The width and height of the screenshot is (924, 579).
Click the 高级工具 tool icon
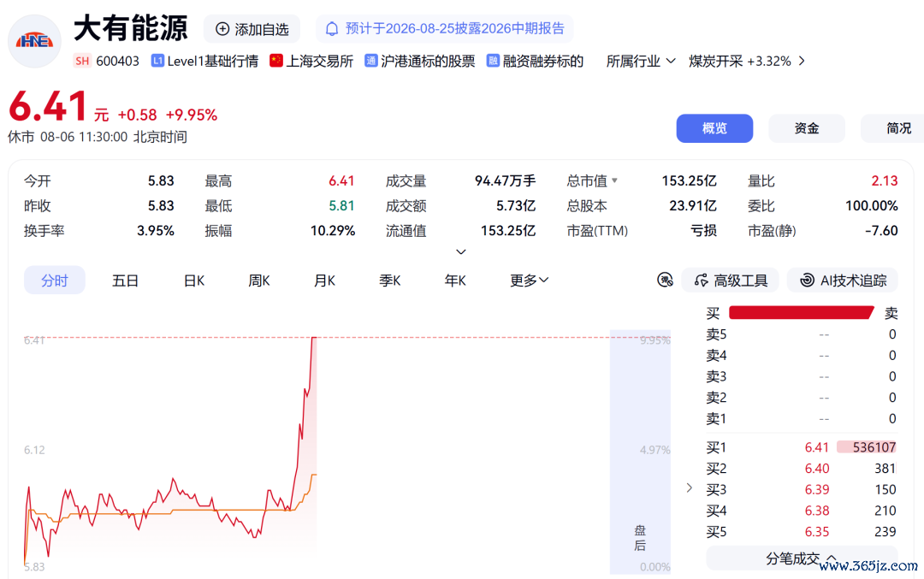pos(702,281)
